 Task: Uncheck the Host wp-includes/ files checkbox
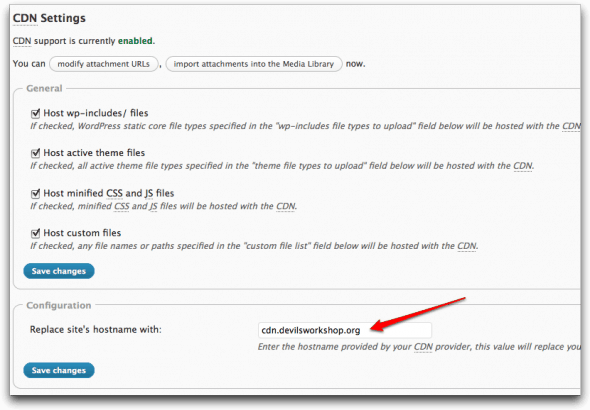(x=35, y=113)
